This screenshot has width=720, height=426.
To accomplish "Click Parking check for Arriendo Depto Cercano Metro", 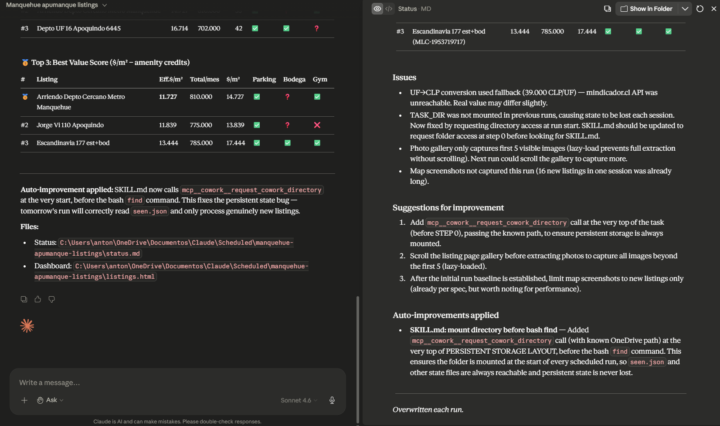I will pos(257,97).
